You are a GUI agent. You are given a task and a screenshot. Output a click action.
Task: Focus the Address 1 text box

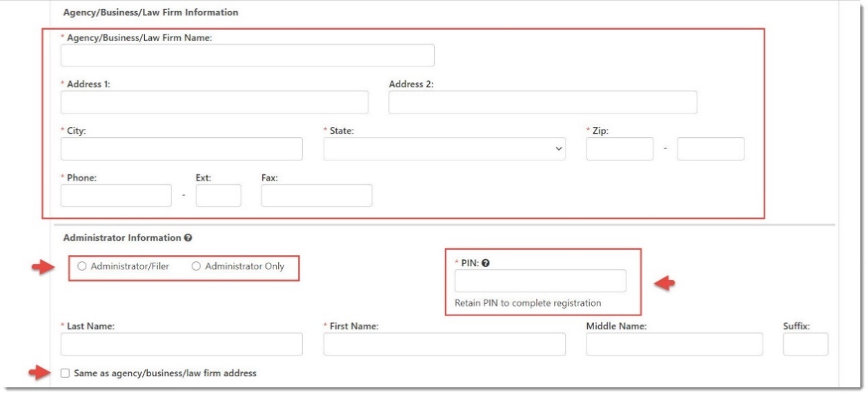(x=215, y=103)
